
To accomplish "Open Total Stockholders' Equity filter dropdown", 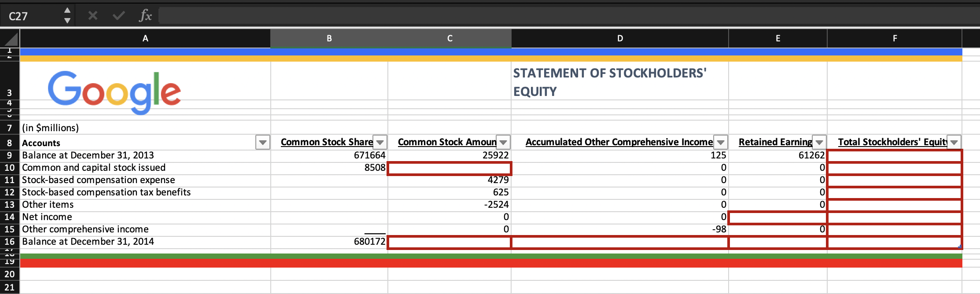I will pos(954,143).
